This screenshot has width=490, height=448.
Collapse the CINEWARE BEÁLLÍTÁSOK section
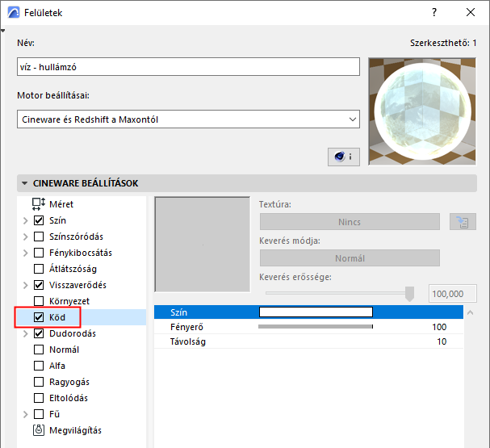pos(24,183)
